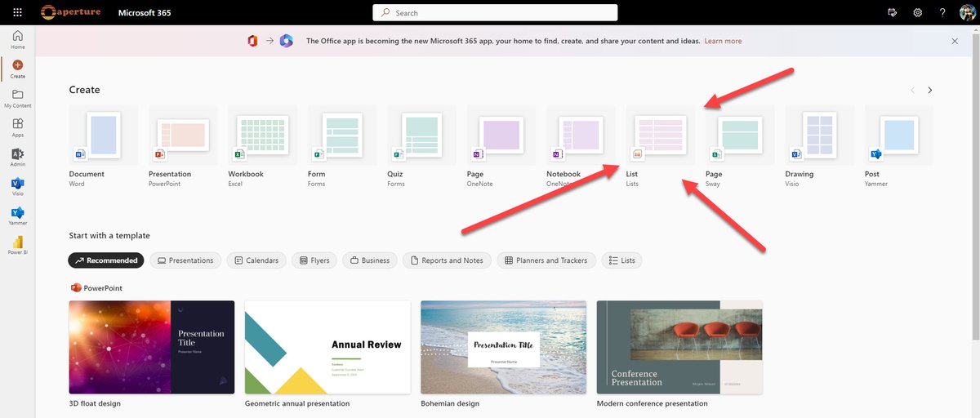Click the Microsoft 365 header title
Viewport: 980px width, 418px height.
tap(145, 13)
